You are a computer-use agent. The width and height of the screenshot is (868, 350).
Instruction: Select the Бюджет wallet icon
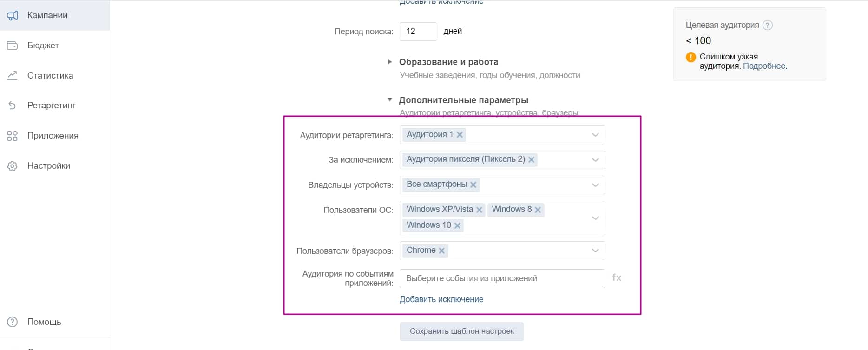click(x=13, y=45)
